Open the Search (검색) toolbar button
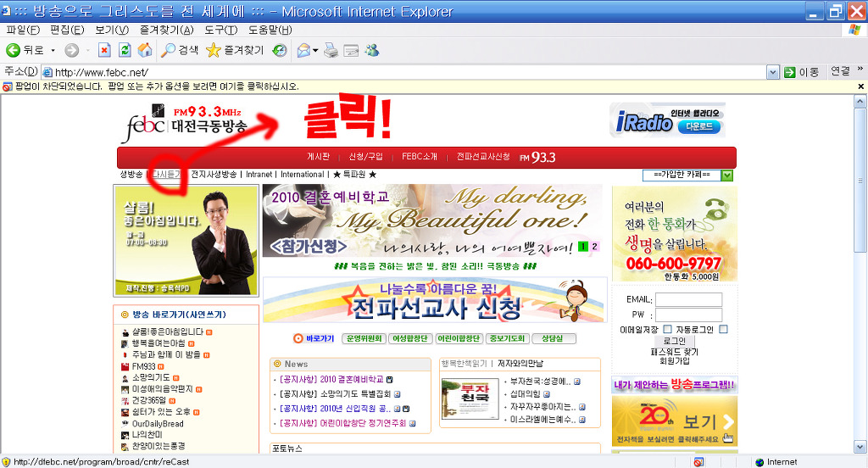868x468 pixels. click(180, 50)
